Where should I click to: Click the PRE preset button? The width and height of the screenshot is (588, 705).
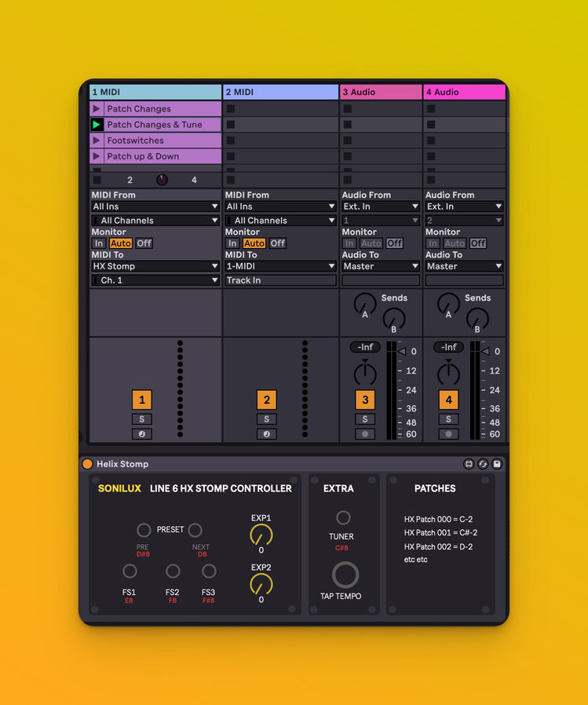click(144, 530)
